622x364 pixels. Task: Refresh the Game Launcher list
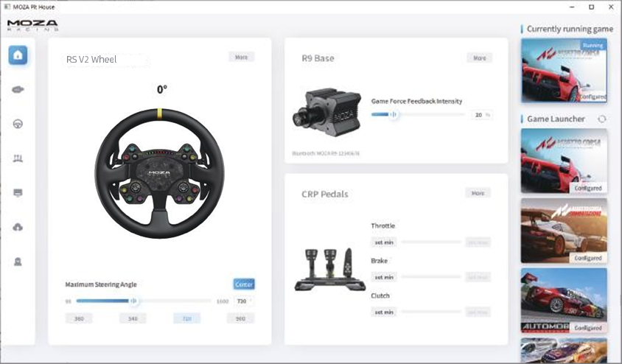click(601, 119)
